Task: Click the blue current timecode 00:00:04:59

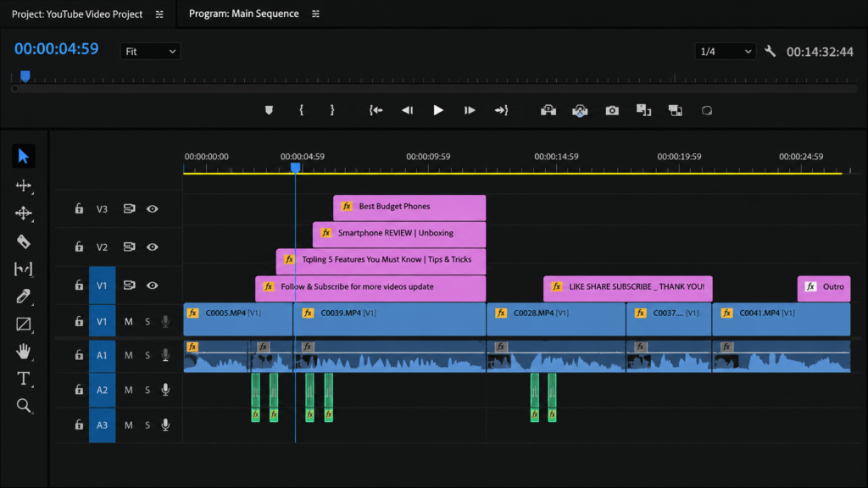Action: point(57,48)
